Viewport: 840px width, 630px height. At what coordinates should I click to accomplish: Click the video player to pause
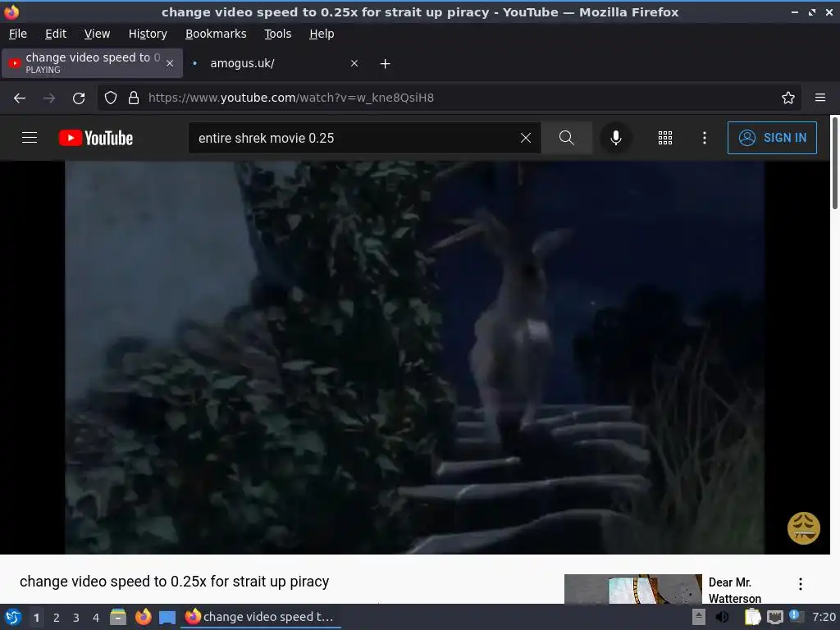coord(414,358)
